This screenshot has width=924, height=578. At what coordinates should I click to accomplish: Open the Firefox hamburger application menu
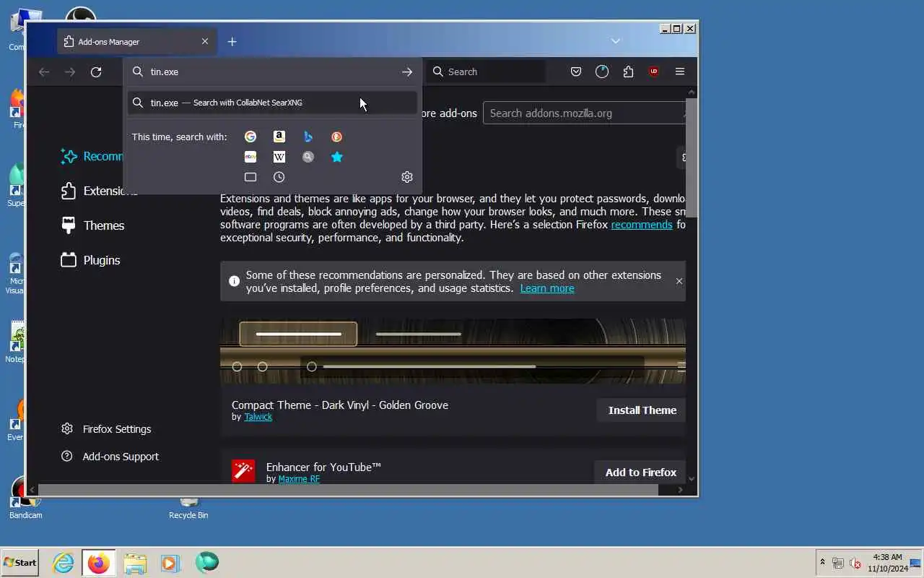(680, 72)
